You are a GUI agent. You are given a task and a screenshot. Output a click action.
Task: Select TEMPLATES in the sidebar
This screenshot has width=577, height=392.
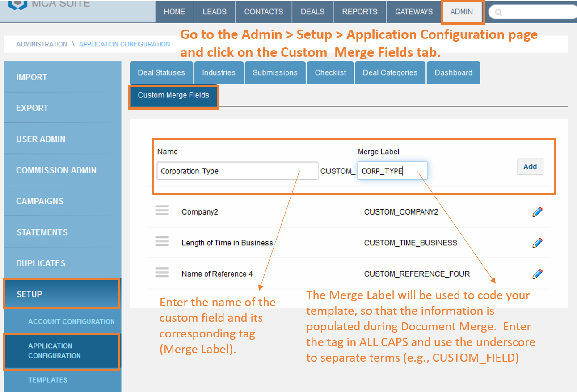(48, 380)
